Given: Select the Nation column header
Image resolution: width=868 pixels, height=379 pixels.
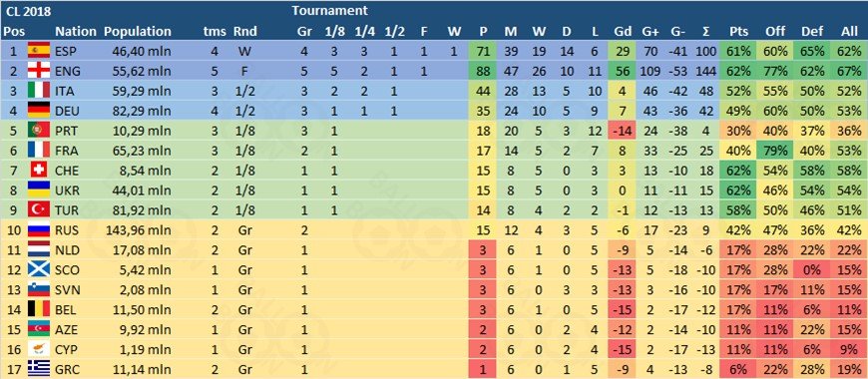Looking at the screenshot, I should [x=76, y=32].
